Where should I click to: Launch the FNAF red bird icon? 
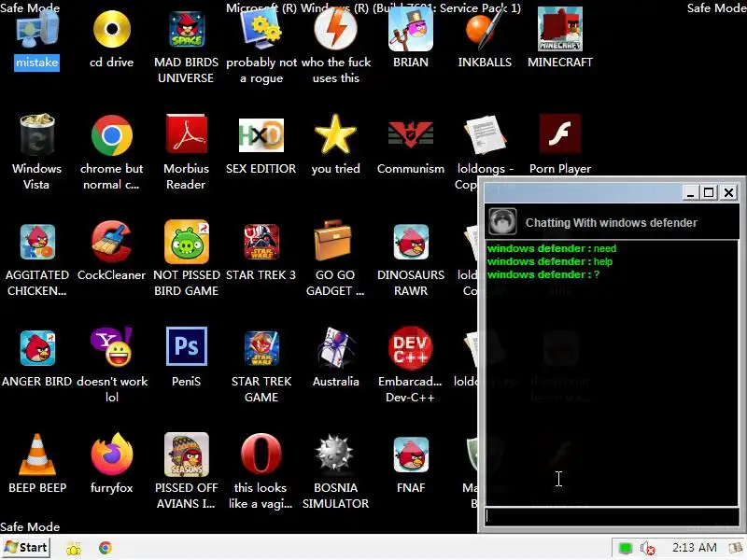pyautogui.click(x=411, y=455)
